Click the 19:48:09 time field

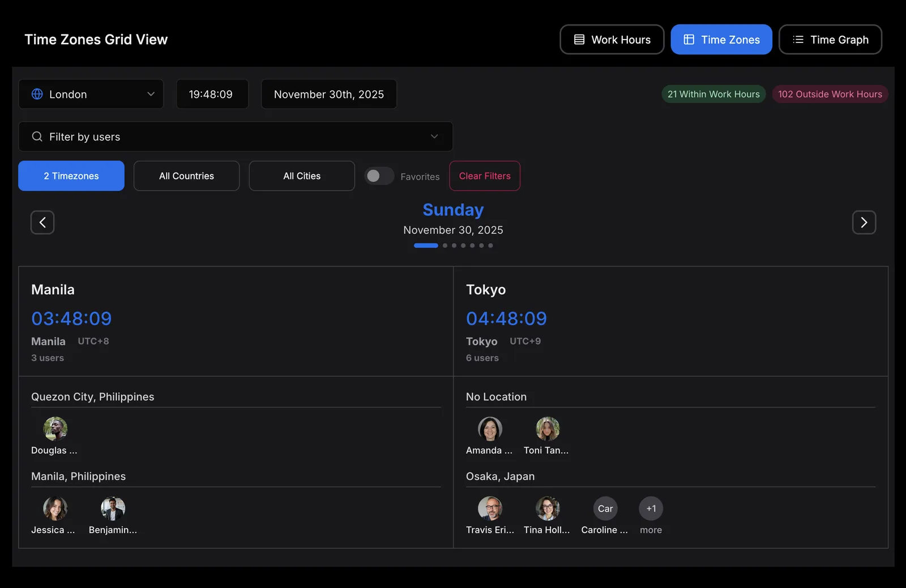coord(212,94)
